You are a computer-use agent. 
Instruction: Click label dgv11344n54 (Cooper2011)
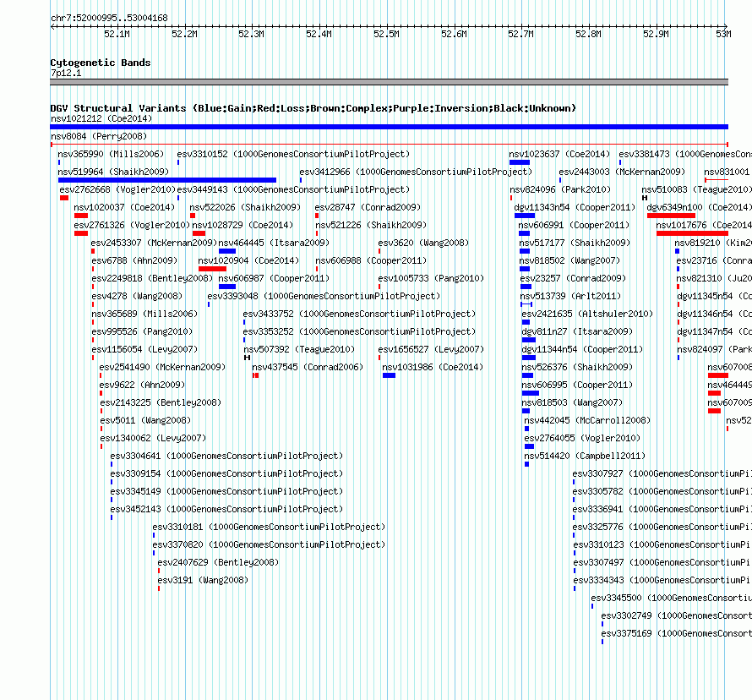coord(582,349)
